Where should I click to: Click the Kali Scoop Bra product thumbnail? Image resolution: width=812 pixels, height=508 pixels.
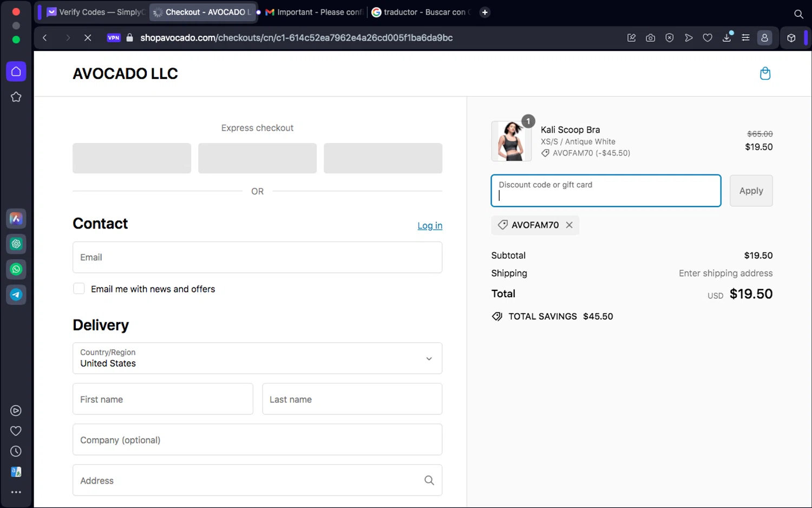[x=511, y=141]
